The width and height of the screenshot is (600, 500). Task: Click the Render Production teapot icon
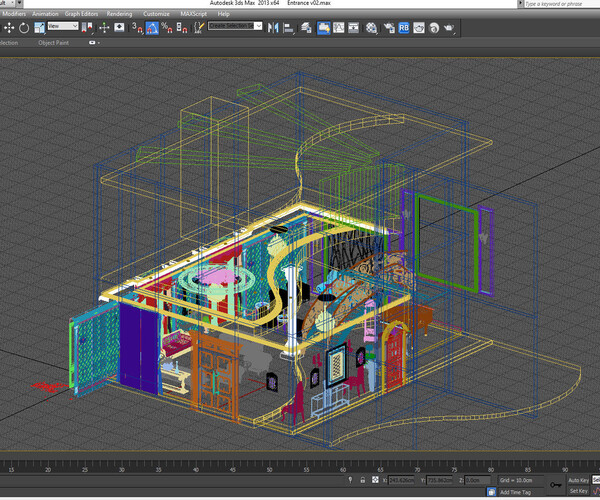447,28
